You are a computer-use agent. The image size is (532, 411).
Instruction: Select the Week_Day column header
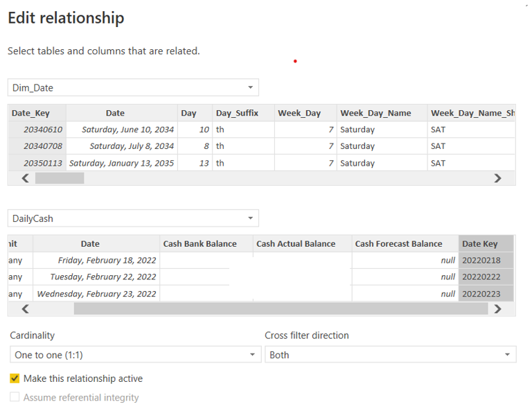(x=305, y=113)
